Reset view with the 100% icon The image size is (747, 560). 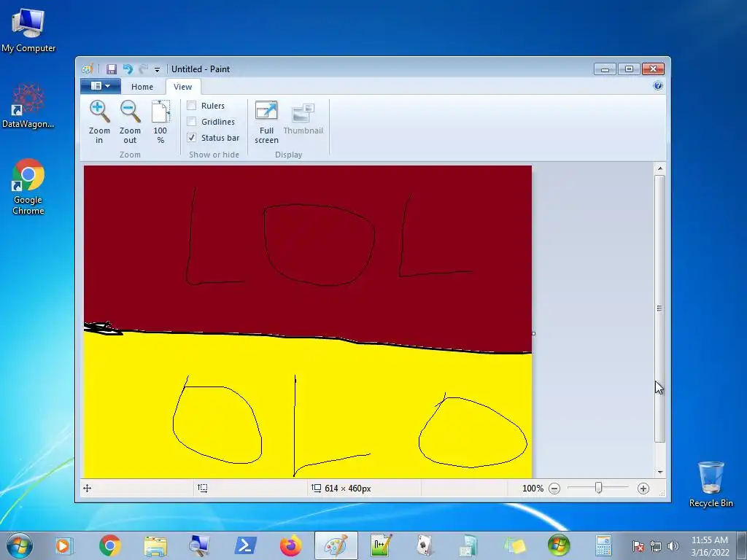click(160, 112)
